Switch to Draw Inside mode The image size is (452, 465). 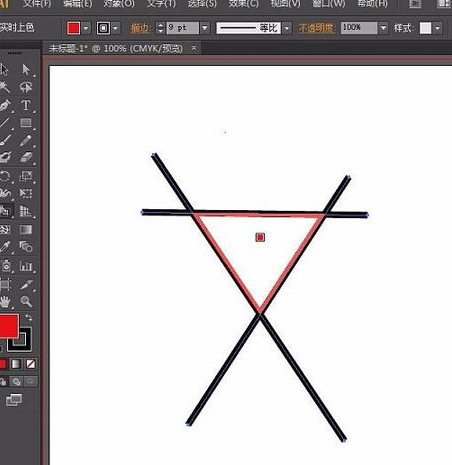point(31,381)
